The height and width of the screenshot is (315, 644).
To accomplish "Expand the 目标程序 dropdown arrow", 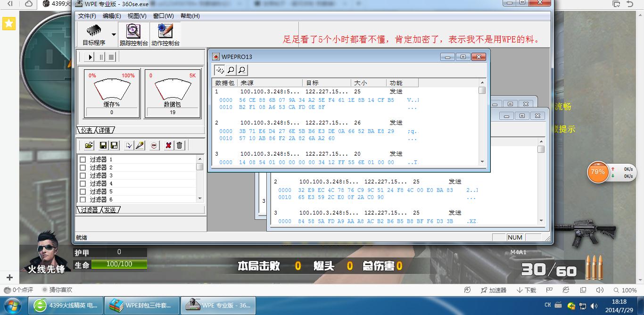I will click(x=114, y=34).
